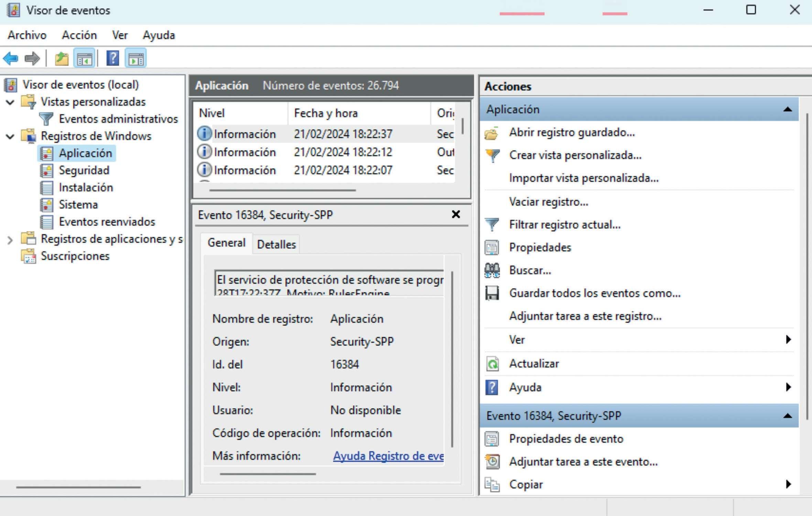The width and height of the screenshot is (812, 516).
Task: Toggle the show/hide action pane toolbar icon
Action: click(136, 58)
